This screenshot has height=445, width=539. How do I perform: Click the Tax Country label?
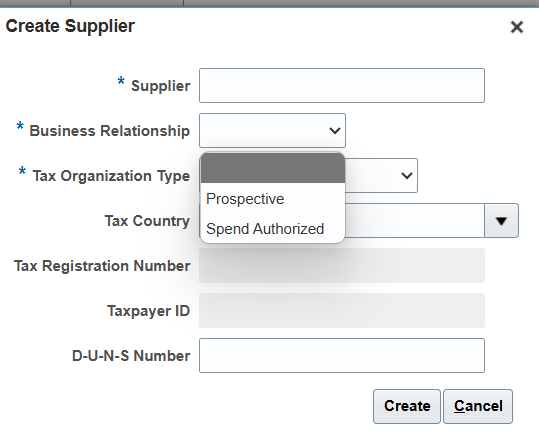(x=147, y=221)
